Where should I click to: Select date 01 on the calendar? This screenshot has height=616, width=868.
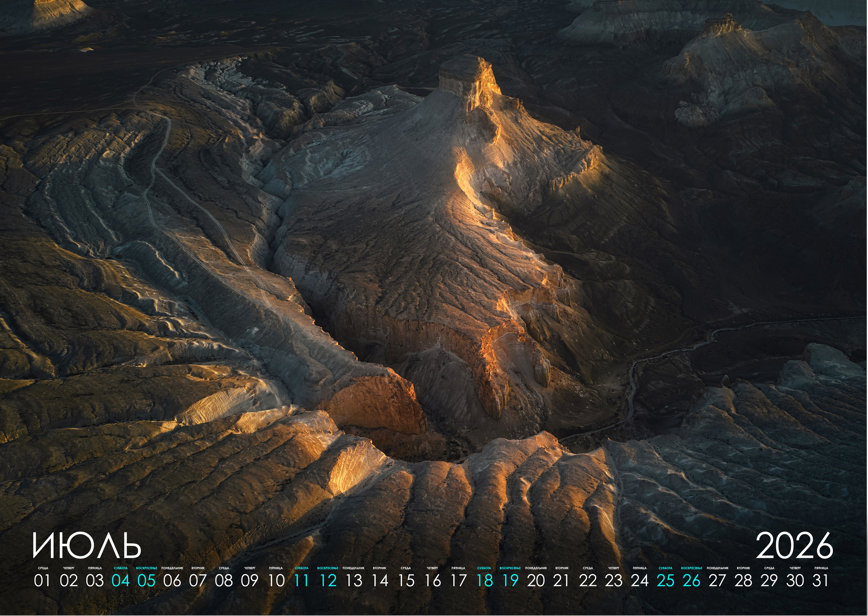42,581
